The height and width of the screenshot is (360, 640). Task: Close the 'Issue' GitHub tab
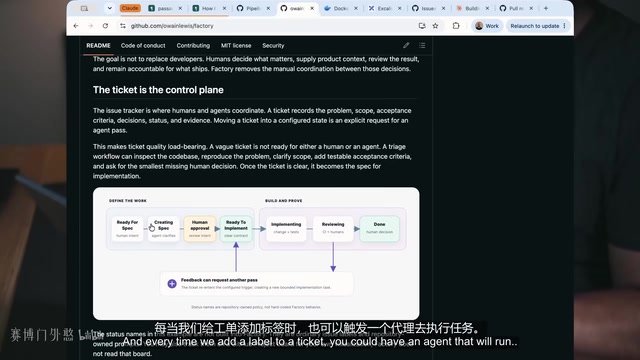[443, 8]
